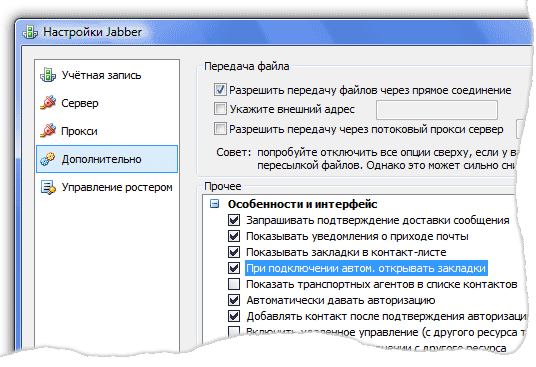Enable Укажите внешний адрес checkbox
Screen dimensions: 536x367
tap(220, 109)
